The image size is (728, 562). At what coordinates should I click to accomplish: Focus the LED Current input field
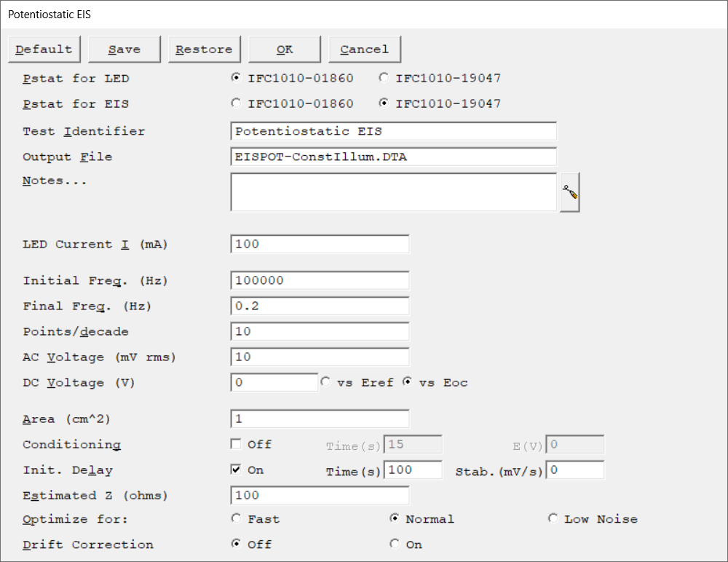[x=320, y=244]
